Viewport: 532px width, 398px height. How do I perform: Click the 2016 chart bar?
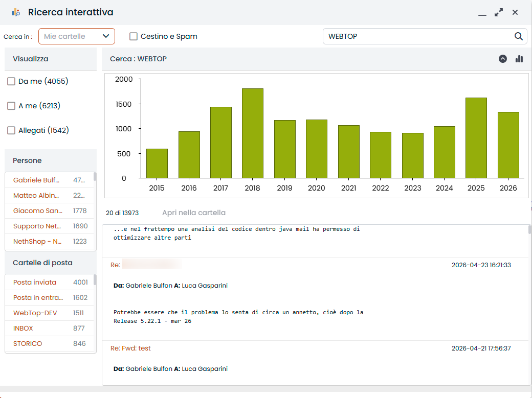189,155
